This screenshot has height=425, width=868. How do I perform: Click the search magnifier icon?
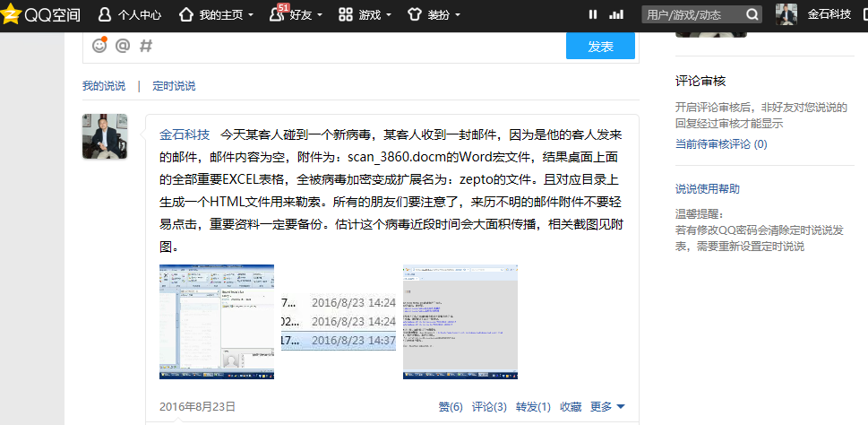tap(752, 15)
